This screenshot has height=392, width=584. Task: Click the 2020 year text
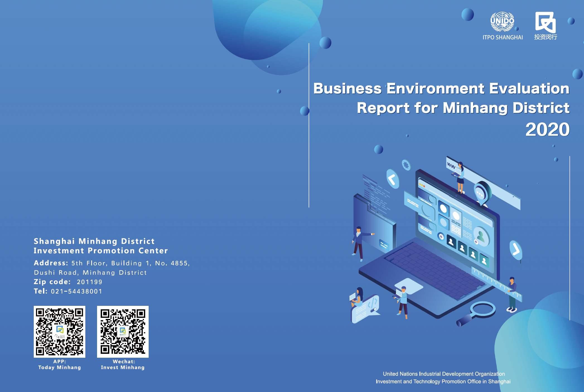547,130
